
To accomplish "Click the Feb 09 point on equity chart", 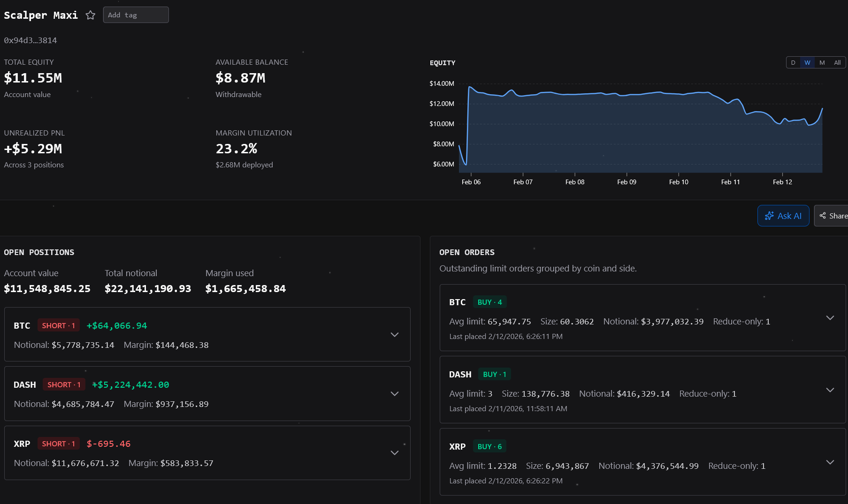I will click(x=626, y=95).
